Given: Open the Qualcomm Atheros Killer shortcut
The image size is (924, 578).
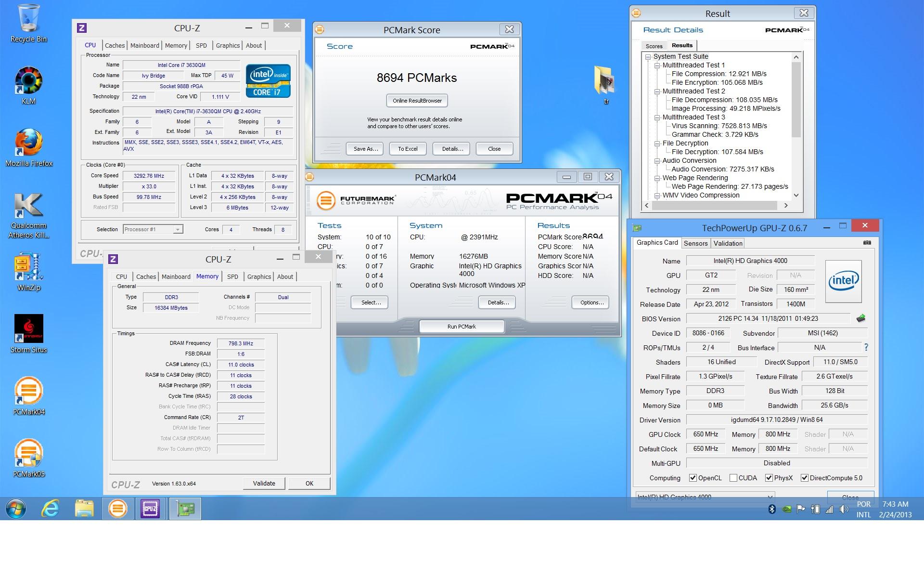Looking at the screenshot, I should (29, 216).
